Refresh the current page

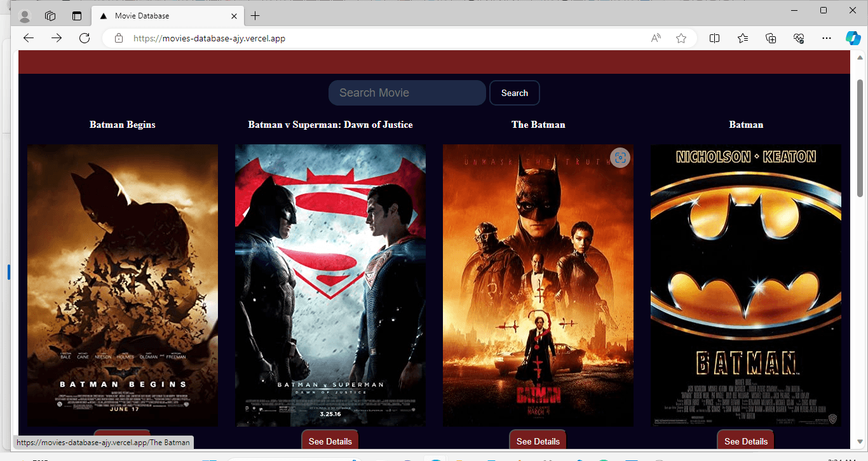(x=85, y=38)
